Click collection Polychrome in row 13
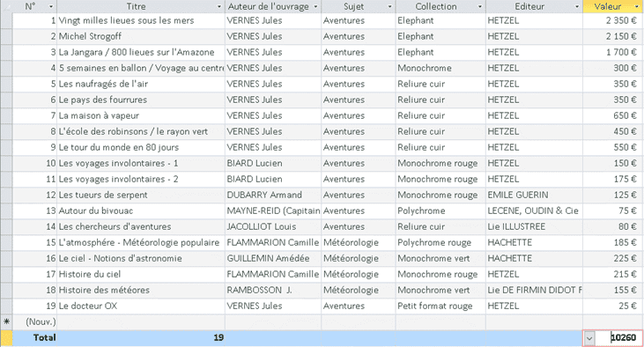This screenshot has width=644, height=347. 421,210
